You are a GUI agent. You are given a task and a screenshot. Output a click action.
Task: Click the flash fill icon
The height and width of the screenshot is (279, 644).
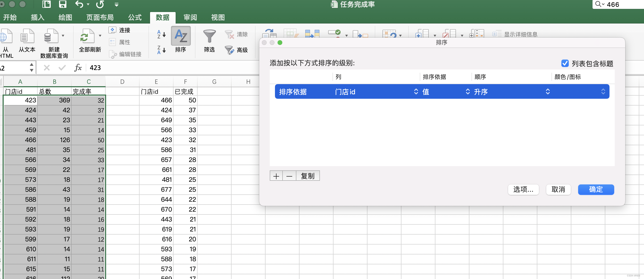tap(291, 33)
